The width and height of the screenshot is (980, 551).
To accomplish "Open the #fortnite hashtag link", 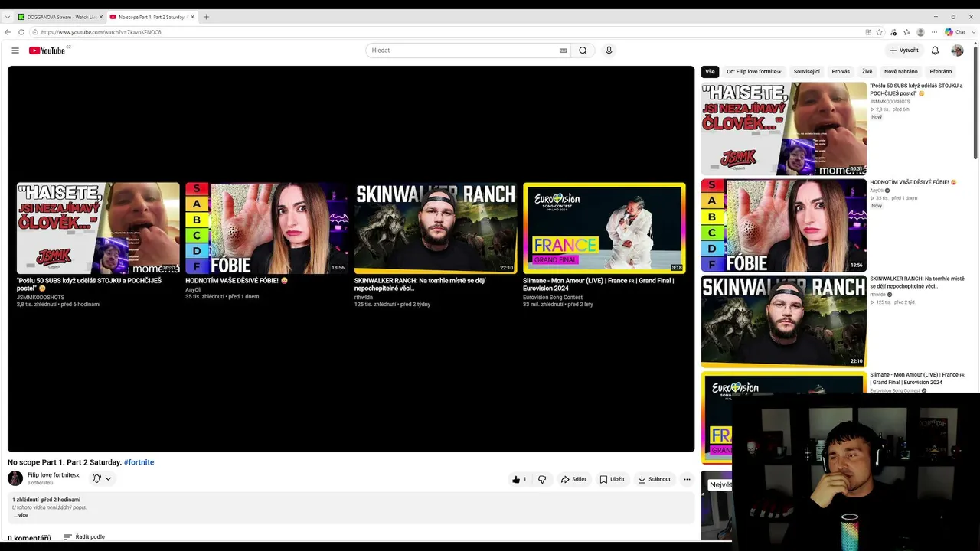I will coord(139,462).
